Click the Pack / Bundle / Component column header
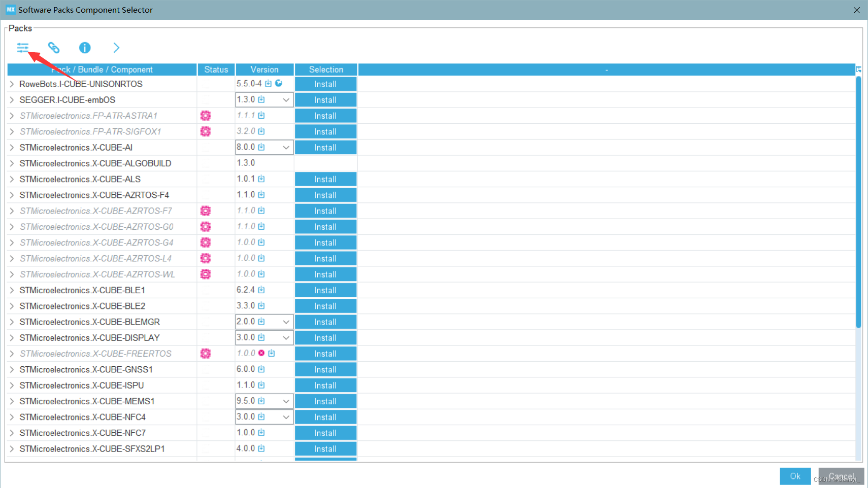This screenshot has height=488, width=868. click(x=102, y=69)
